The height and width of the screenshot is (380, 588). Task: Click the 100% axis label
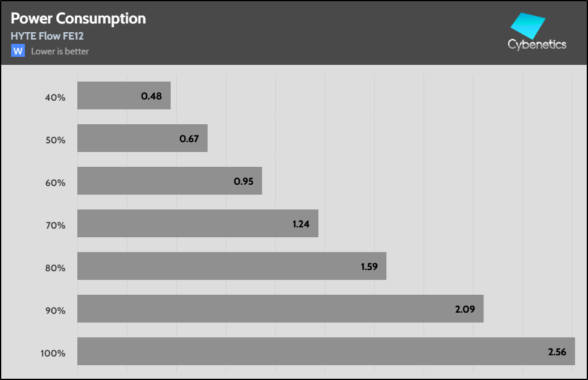click(53, 353)
